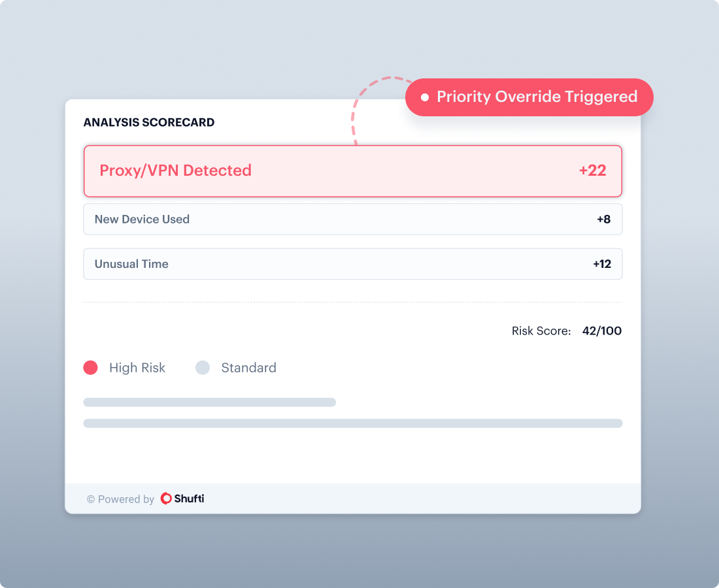
Task: Click the +8 score value
Action: tap(603, 220)
